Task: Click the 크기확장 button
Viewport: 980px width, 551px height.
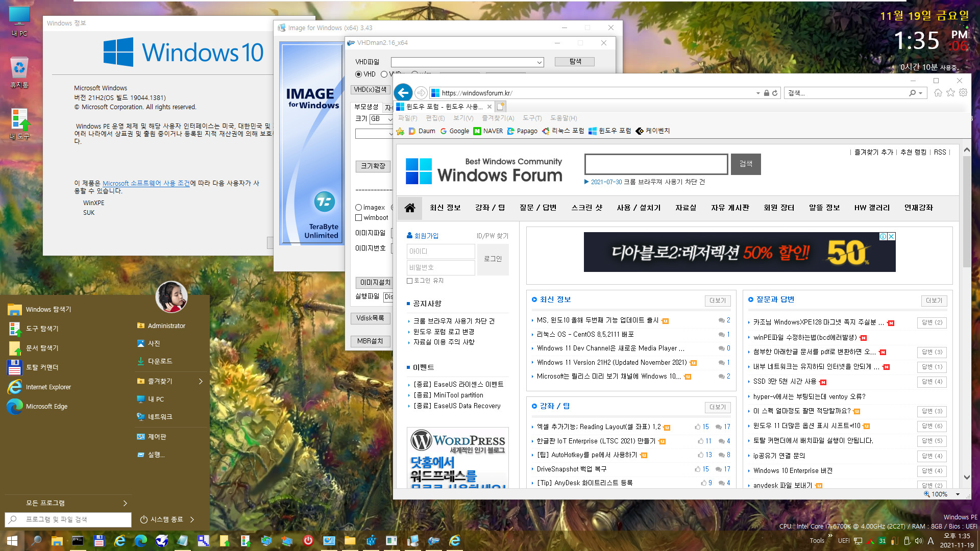Action: pos(373,166)
